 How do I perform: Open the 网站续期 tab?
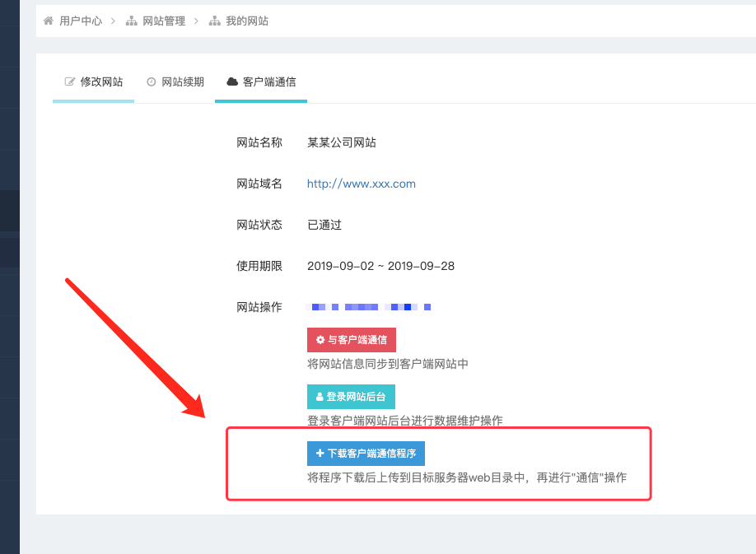coord(175,81)
